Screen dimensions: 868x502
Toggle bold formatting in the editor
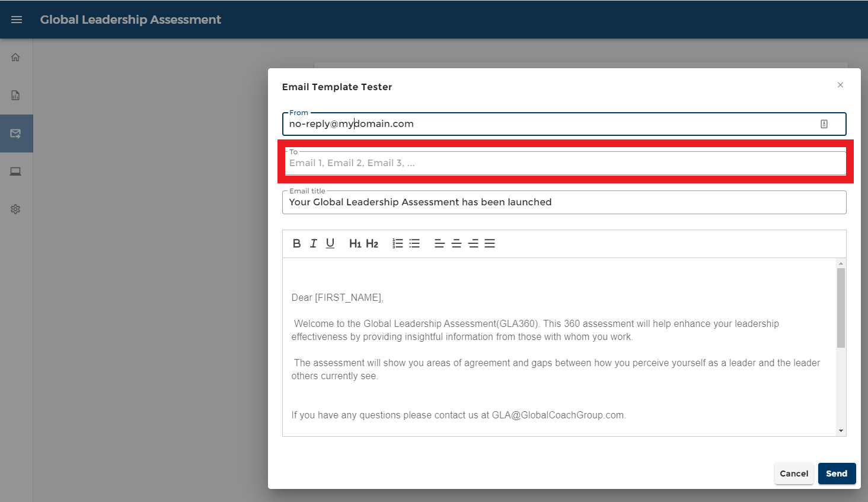(297, 243)
